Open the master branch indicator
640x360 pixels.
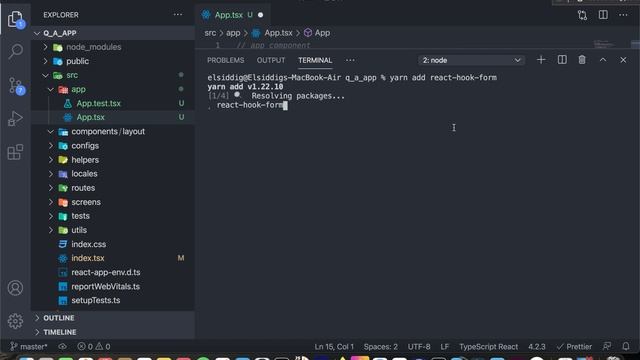pos(29,347)
